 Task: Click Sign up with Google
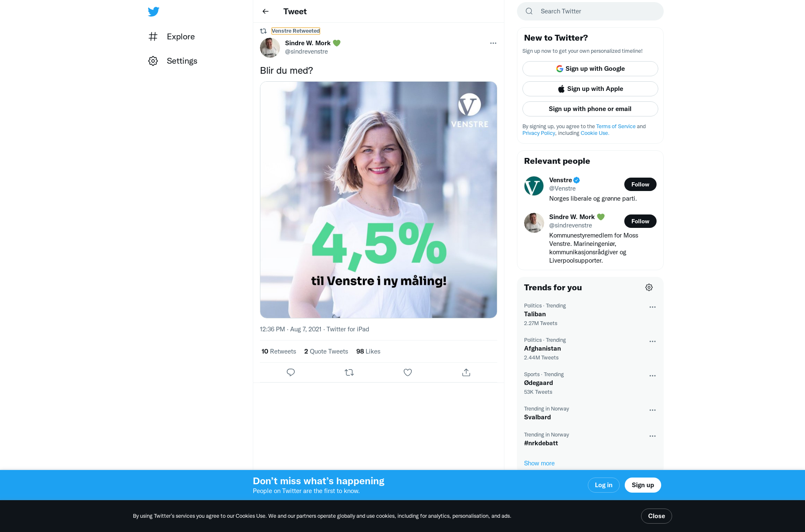(590, 69)
